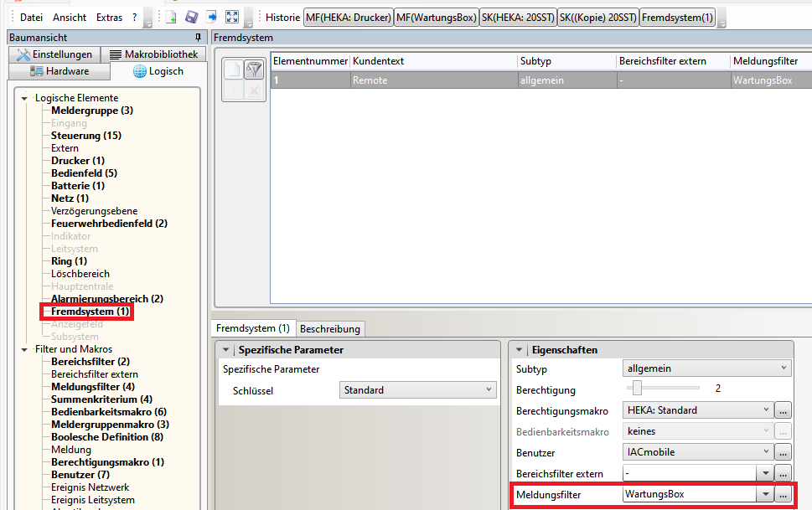This screenshot has width=812, height=510.
Task: Select Bereichsfilter (2) in the tree
Action: 91,362
